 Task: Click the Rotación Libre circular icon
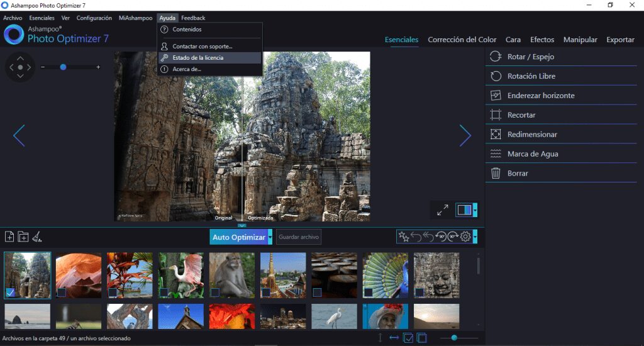coord(496,76)
